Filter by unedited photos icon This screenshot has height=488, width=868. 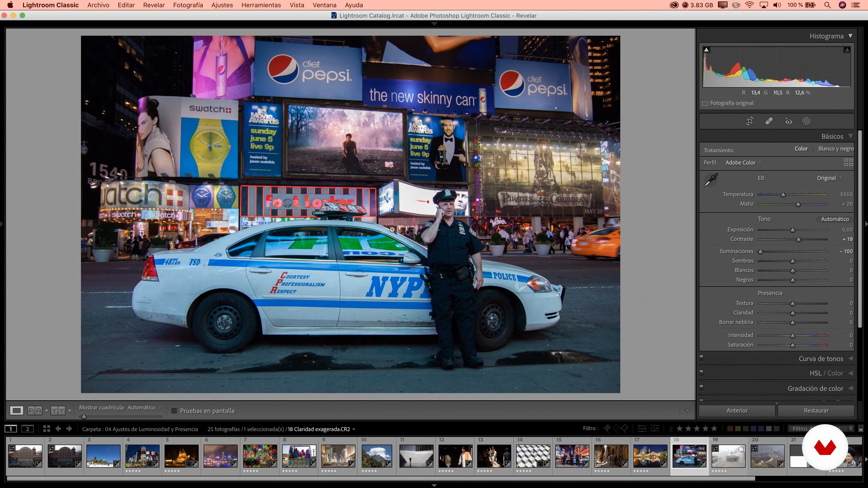pos(655,428)
